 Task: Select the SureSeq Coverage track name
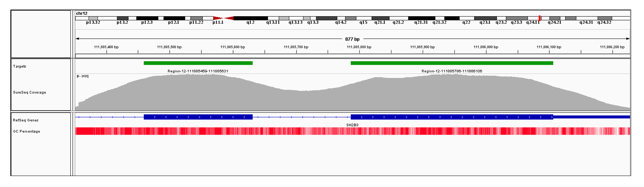(29, 93)
